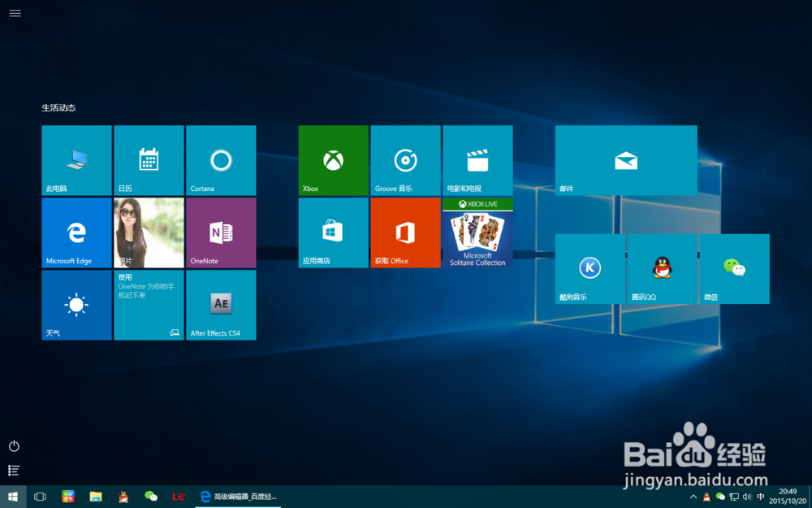
Task: Open the Microsoft Edge tile
Action: pos(76,232)
